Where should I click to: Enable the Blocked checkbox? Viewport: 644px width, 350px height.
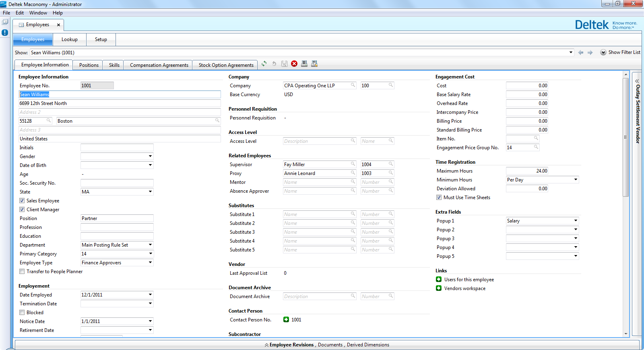pos(22,313)
